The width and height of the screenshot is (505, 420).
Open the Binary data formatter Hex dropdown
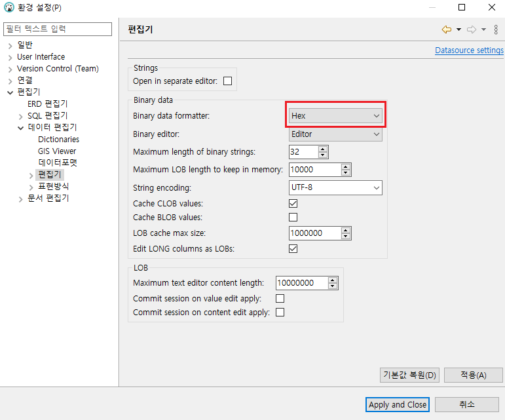point(335,116)
